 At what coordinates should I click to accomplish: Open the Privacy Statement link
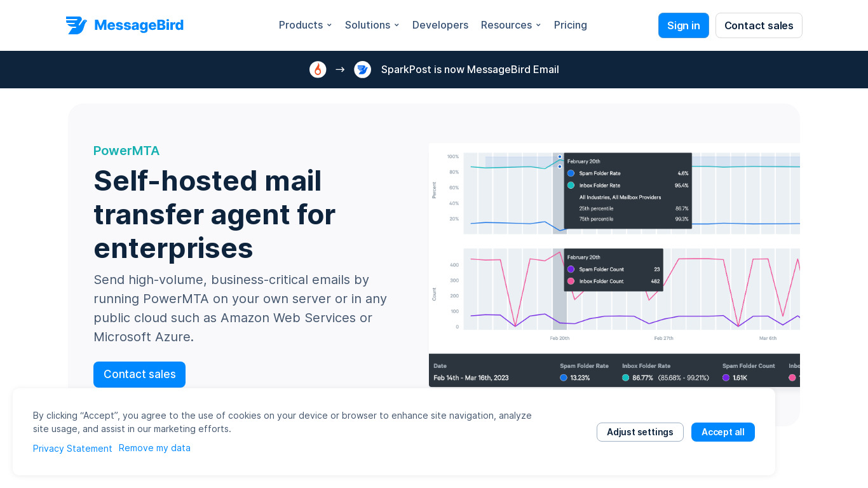(x=72, y=449)
